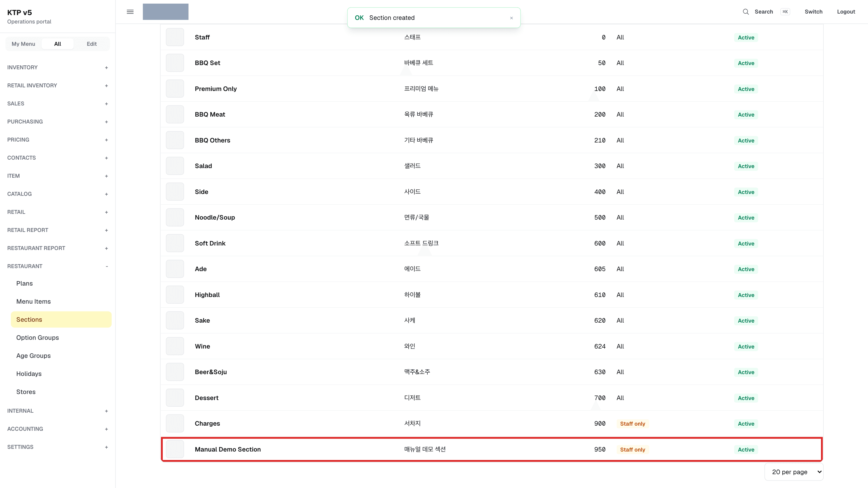
Task: Expand the RESTAURANT REPORT group
Action: 58,248
